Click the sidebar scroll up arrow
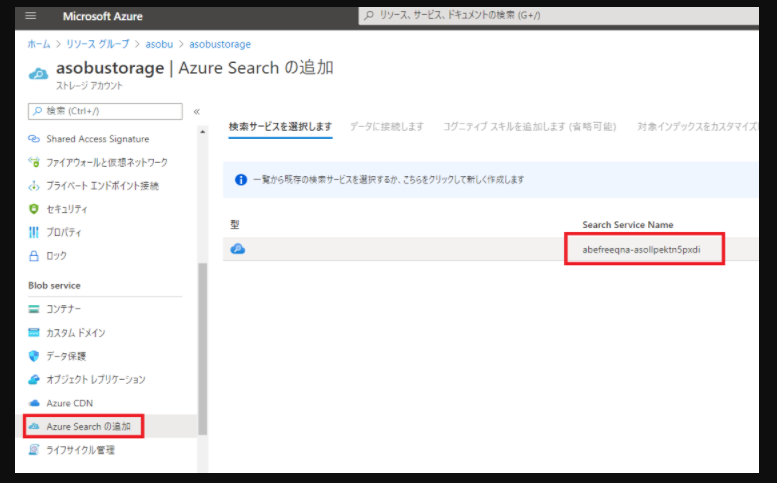777x483 pixels. click(202, 132)
